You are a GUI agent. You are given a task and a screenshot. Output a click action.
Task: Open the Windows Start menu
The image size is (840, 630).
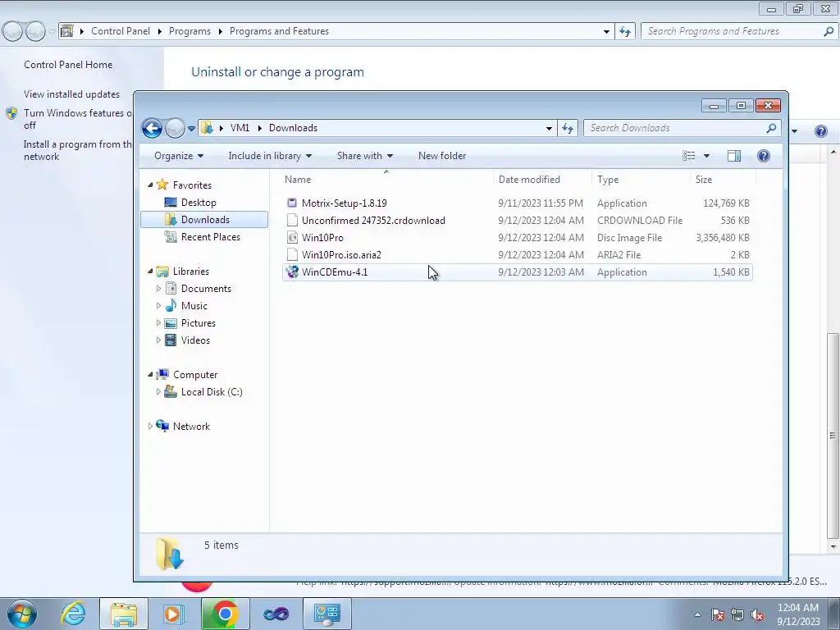(x=22, y=614)
